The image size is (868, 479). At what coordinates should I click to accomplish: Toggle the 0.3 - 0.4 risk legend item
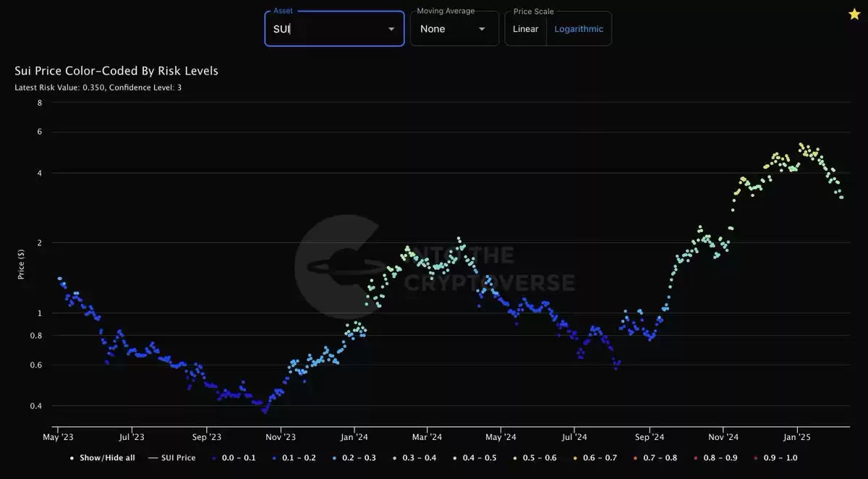pyautogui.click(x=414, y=457)
